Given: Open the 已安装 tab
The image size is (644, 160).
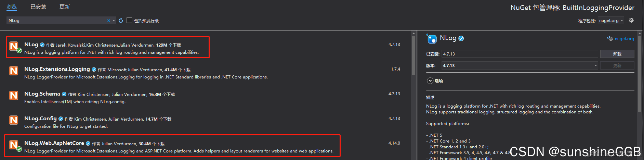Looking at the screenshot, I should point(38,7).
